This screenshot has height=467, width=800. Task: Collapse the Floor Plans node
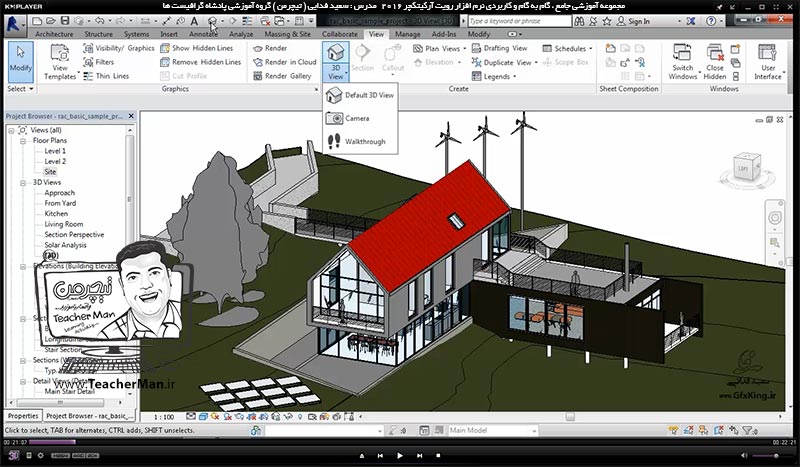pos(23,141)
